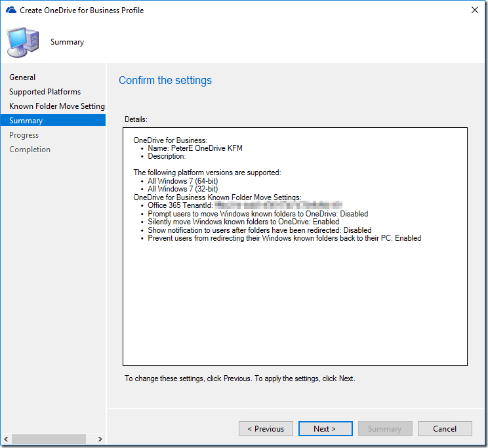
Task: Click the OneDrive cloud icon in title bar
Action: (x=10, y=10)
